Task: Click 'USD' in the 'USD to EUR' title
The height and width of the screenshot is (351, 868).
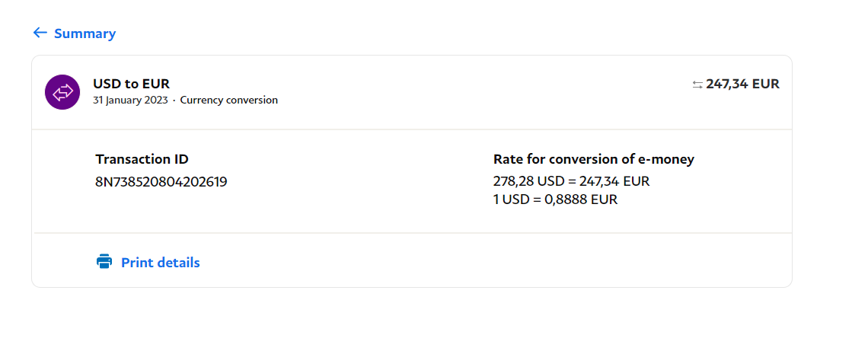Action: [x=107, y=84]
